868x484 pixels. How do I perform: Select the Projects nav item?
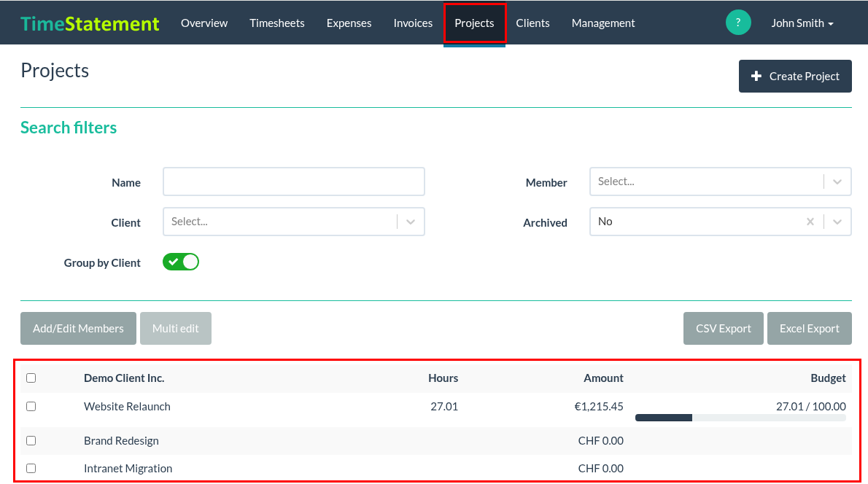coord(474,23)
